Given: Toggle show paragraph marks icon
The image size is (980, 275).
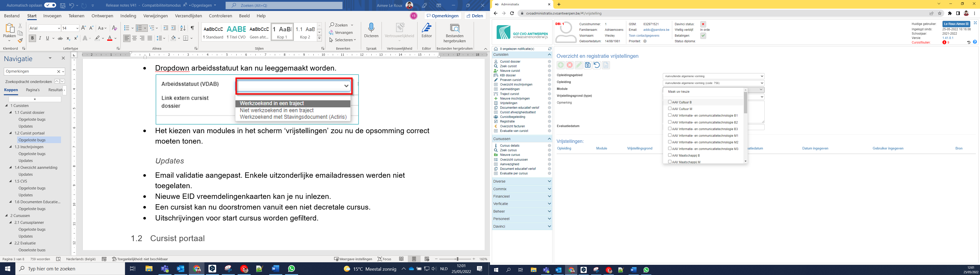Looking at the screenshot, I should [x=192, y=28].
